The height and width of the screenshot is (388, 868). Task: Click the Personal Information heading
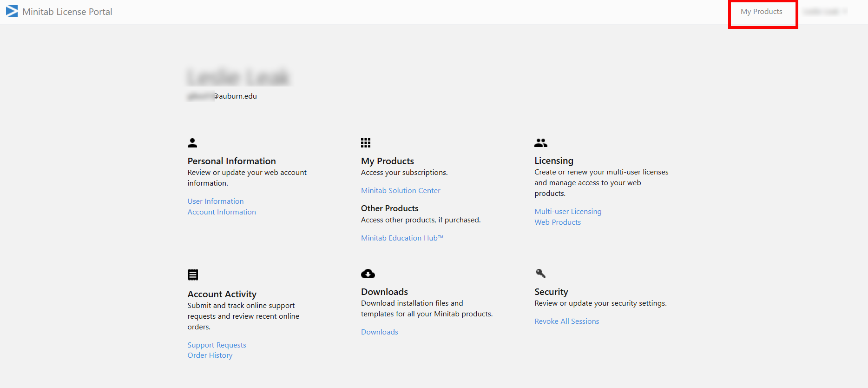click(x=232, y=161)
